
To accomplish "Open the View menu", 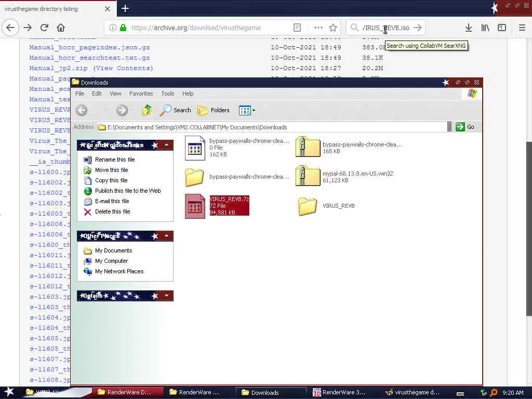I will (115, 94).
